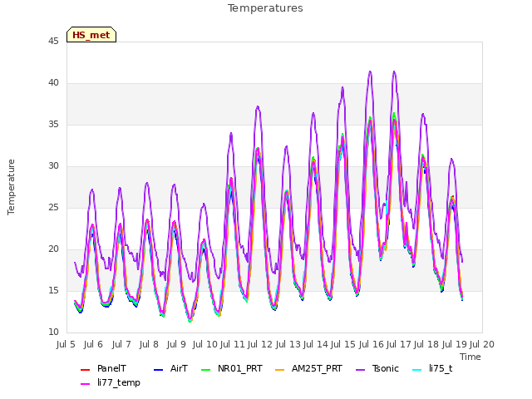The height and width of the screenshot is (399, 532).
Task: Toggle li75_t series in the legend
Action: (432, 369)
